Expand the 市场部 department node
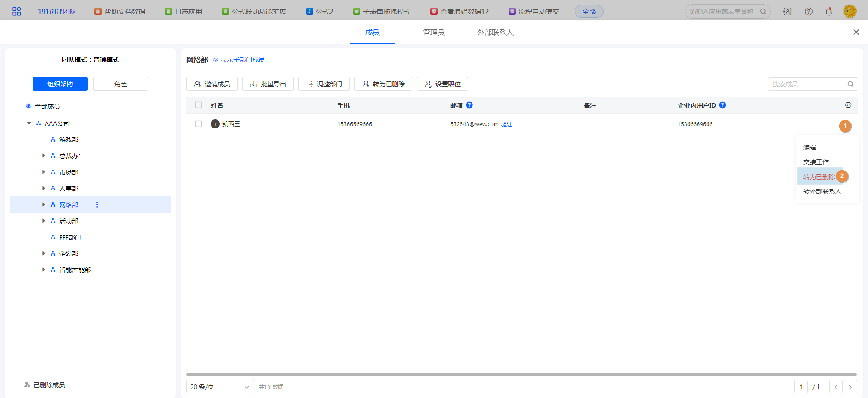This screenshot has height=398, width=868. point(44,172)
